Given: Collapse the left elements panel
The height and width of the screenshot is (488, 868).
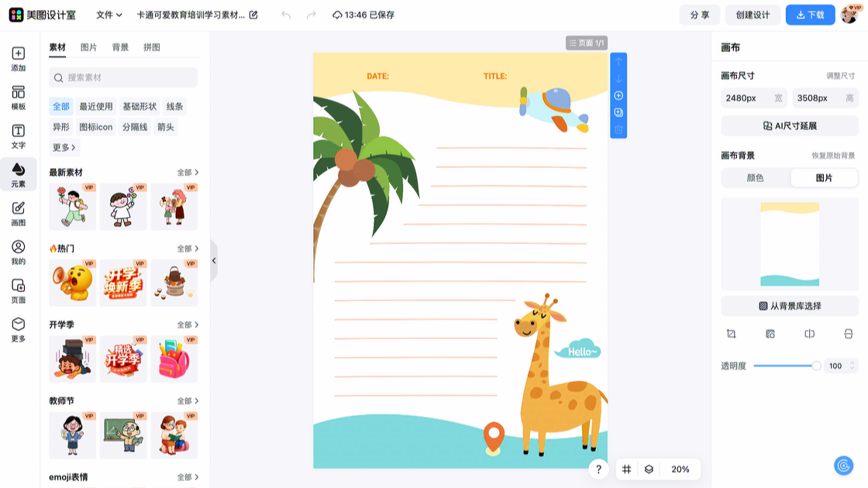Looking at the screenshot, I should pos(214,261).
